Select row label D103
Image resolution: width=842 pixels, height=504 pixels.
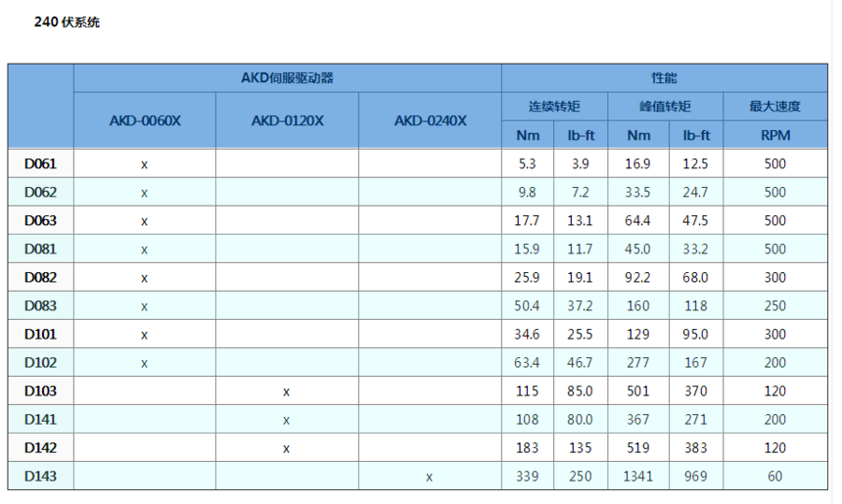[40, 391]
